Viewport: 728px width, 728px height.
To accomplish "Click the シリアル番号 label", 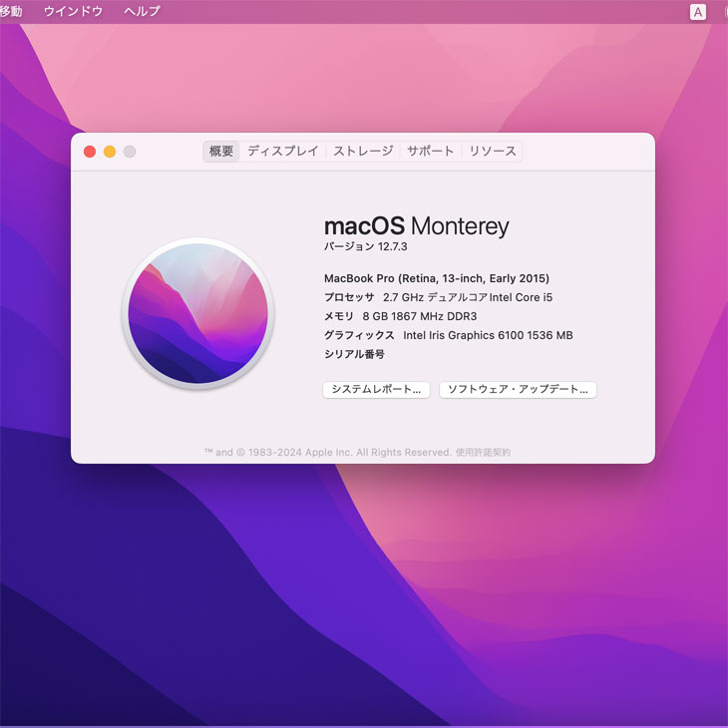I will click(354, 354).
